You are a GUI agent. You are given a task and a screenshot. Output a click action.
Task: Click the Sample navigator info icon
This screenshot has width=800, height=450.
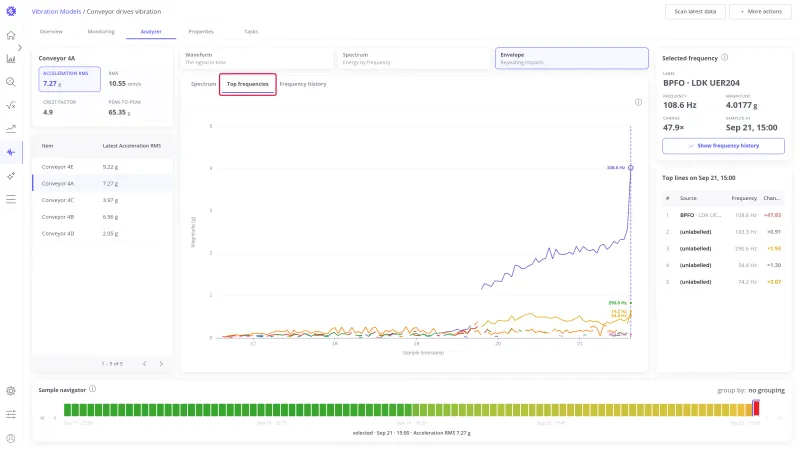pyautogui.click(x=92, y=389)
